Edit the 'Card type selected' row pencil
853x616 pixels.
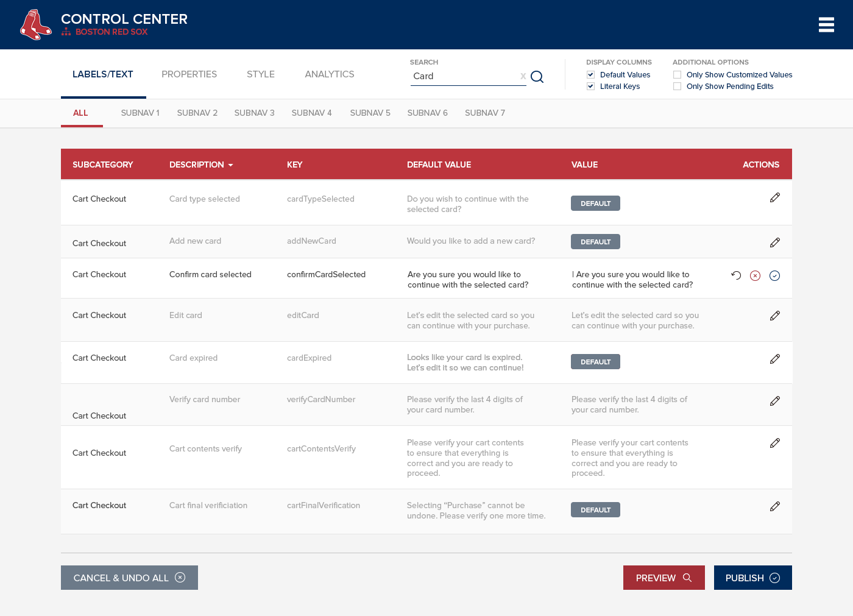pos(775,197)
